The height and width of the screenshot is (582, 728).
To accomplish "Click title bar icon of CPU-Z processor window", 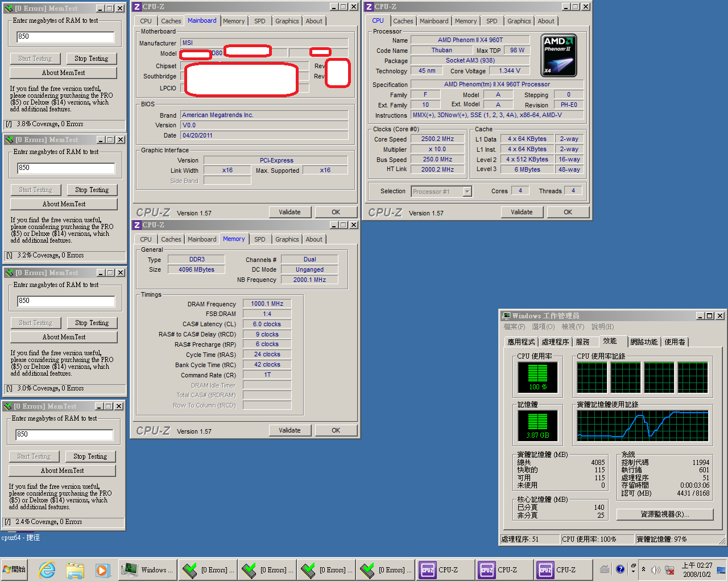I will pos(369,7).
